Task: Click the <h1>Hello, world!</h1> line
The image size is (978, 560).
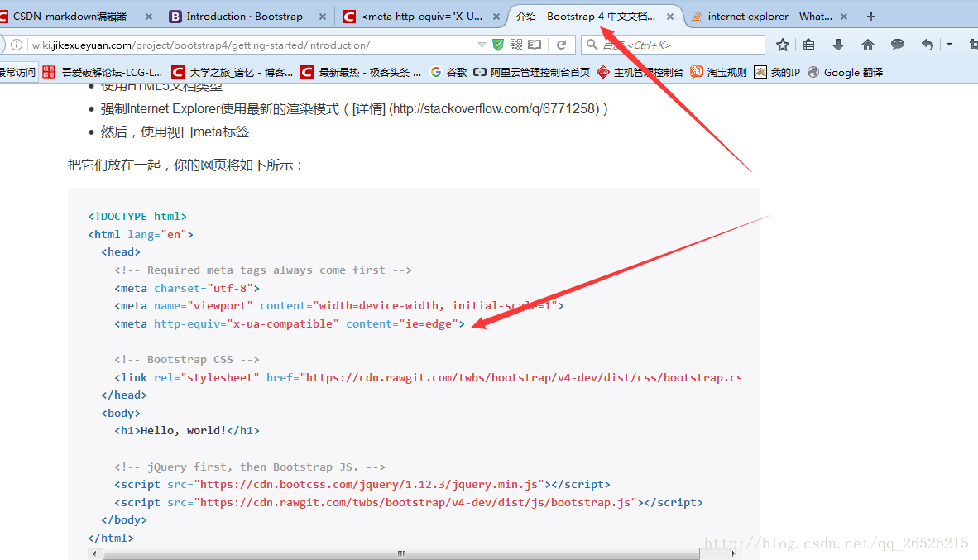Action: [x=186, y=430]
